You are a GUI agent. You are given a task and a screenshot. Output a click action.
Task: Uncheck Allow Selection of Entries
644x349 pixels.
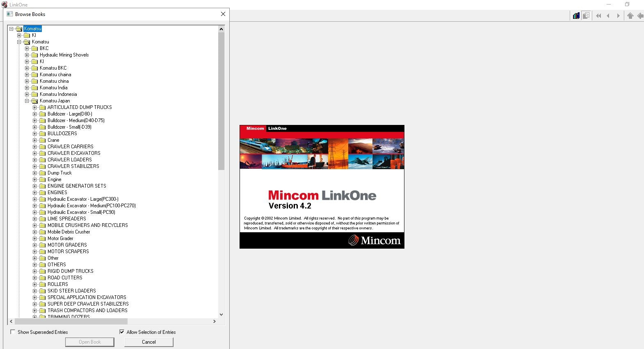122,332
